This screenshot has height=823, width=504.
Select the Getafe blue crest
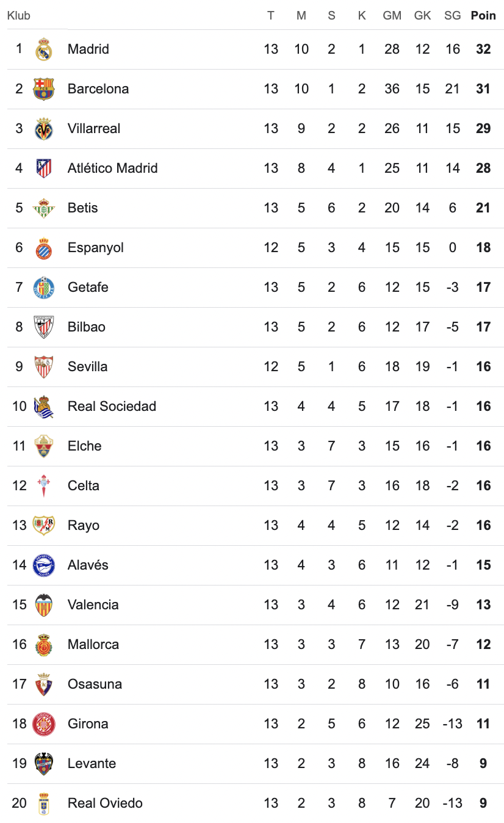(43, 288)
